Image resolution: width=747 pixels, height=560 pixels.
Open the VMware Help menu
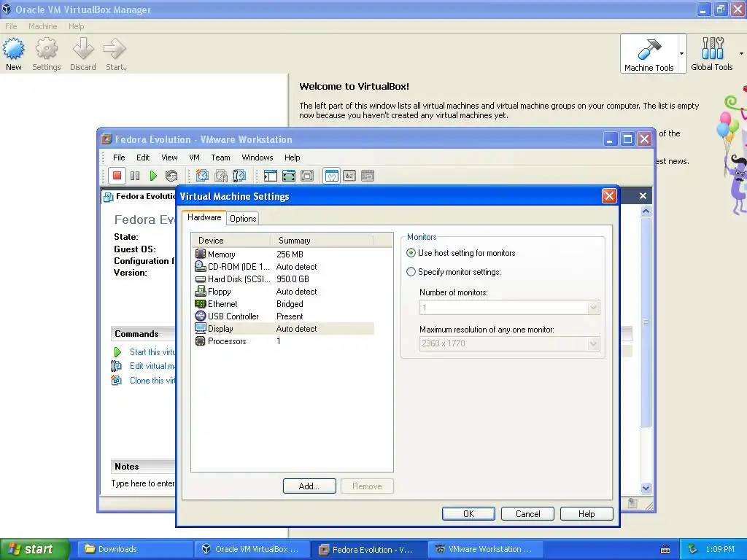292,157
